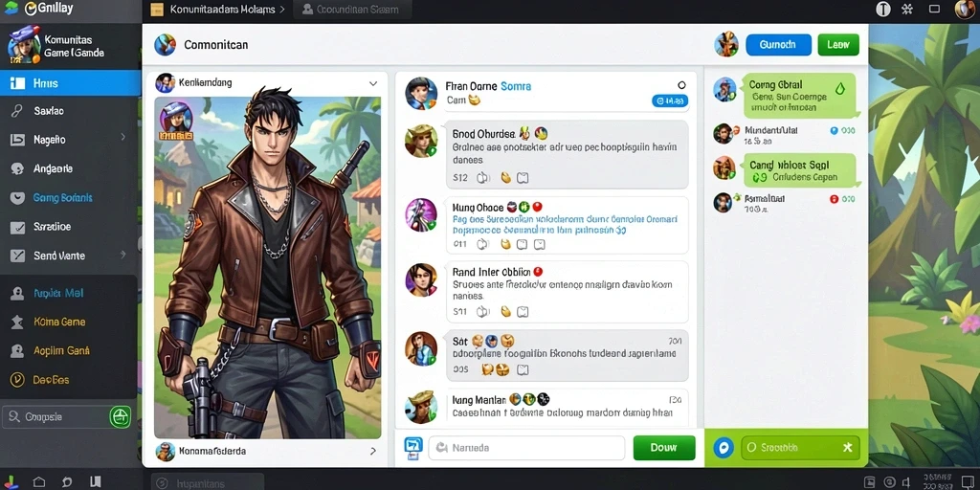This screenshot has width=980, height=490.
Task: Expand the Kenliamdang dropdown chevron
Action: pyautogui.click(x=373, y=83)
